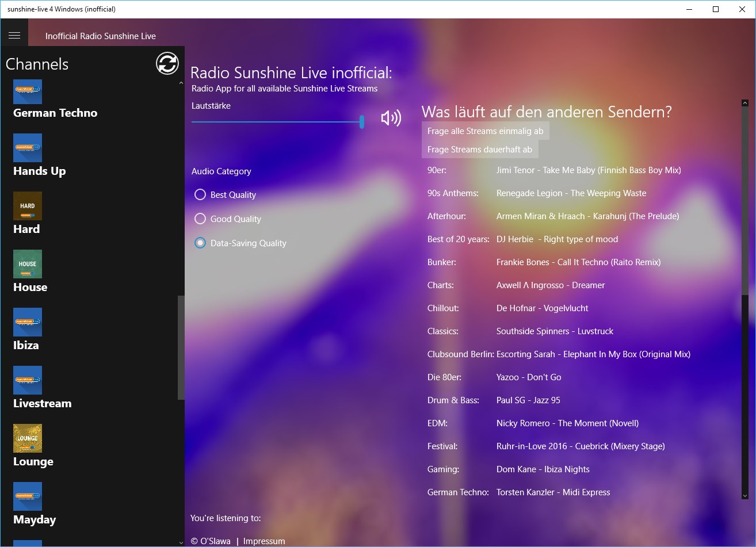The image size is (756, 547).
Task: Click the 'Inofficial Radio Sunshine Live' header title
Action: coord(101,36)
